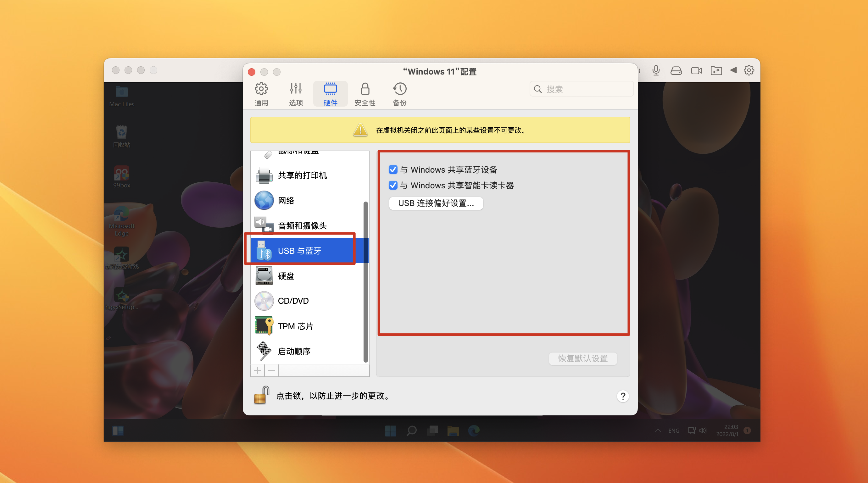Select the shared printer item
Image resolution: width=868 pixels, height=483 pixels.
click(302, 175)
